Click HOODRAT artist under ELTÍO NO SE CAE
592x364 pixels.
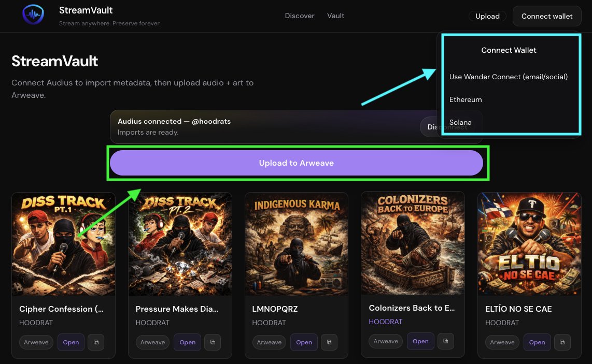coord(502,323)
